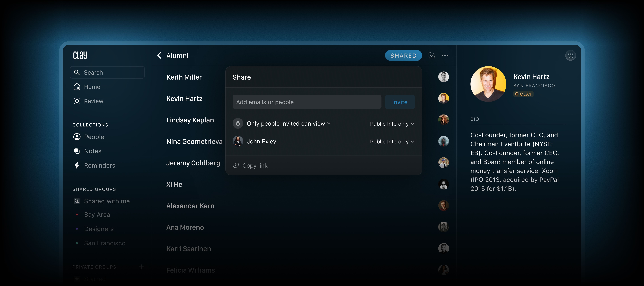Click the Shared with me icon
Image resolution: width=644 pixels, height=286 pixels.
point(77,201)
